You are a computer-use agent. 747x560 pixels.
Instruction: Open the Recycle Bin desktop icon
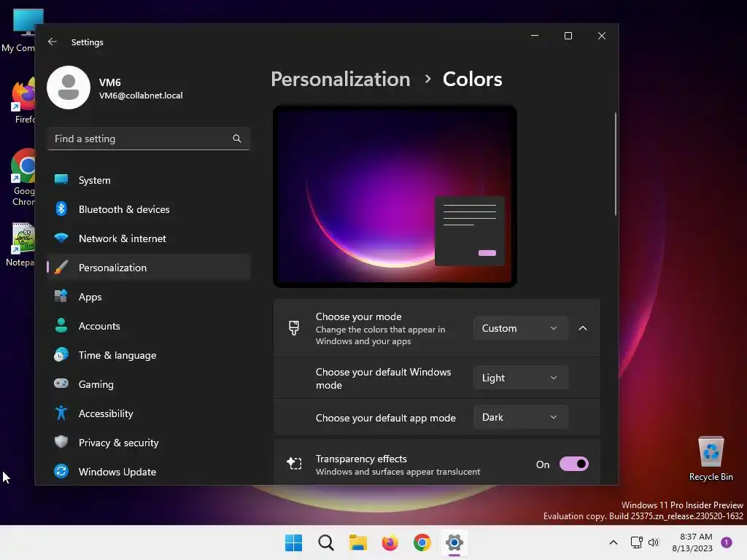tap(711, 459)
